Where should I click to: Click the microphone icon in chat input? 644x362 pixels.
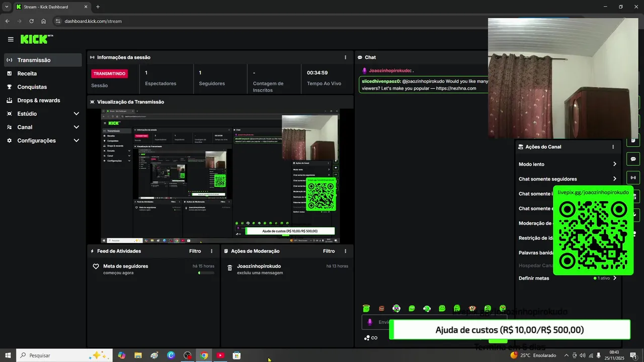click(370, 322)
